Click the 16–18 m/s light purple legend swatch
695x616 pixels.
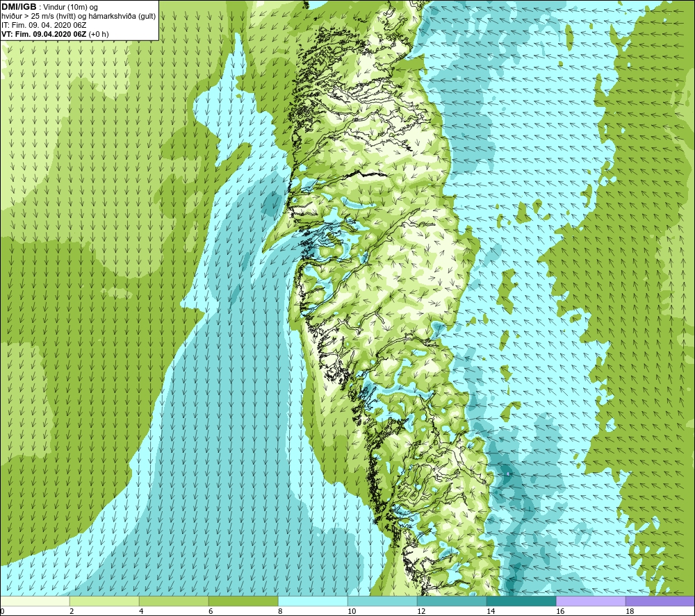tap(591, 601)
